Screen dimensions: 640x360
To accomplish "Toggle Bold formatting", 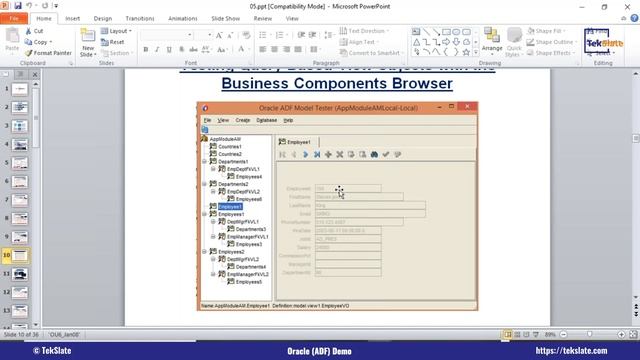I will point(146,49).
